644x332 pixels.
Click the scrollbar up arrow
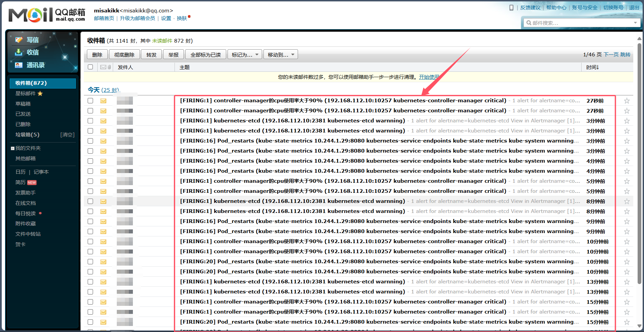click(639, 39)
